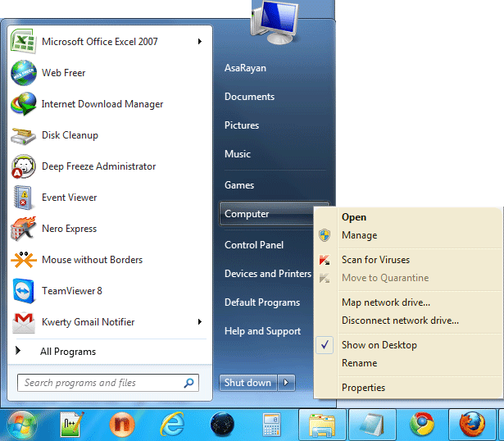504x441 pixels.
Task: Open Devices and Printers
Action: pos(268,274)
